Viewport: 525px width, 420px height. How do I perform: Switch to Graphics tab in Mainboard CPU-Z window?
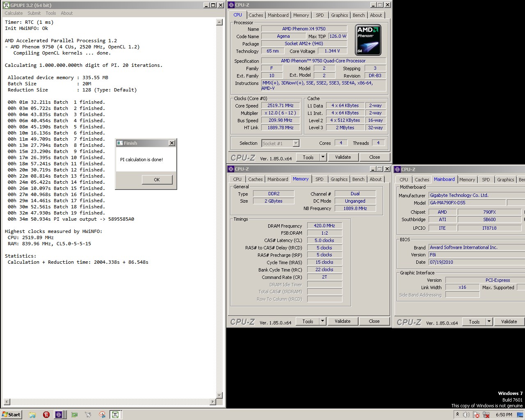[x=505, y=180]
